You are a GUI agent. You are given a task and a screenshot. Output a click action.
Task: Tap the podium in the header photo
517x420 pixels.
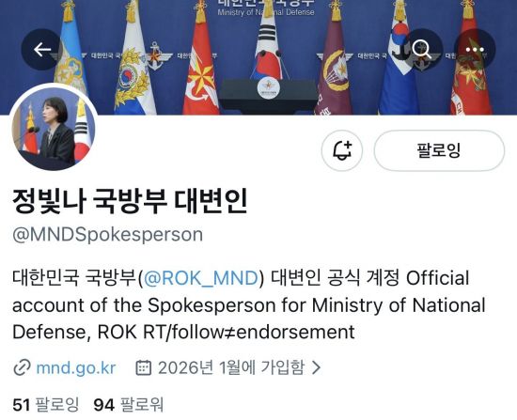(269, 96)
